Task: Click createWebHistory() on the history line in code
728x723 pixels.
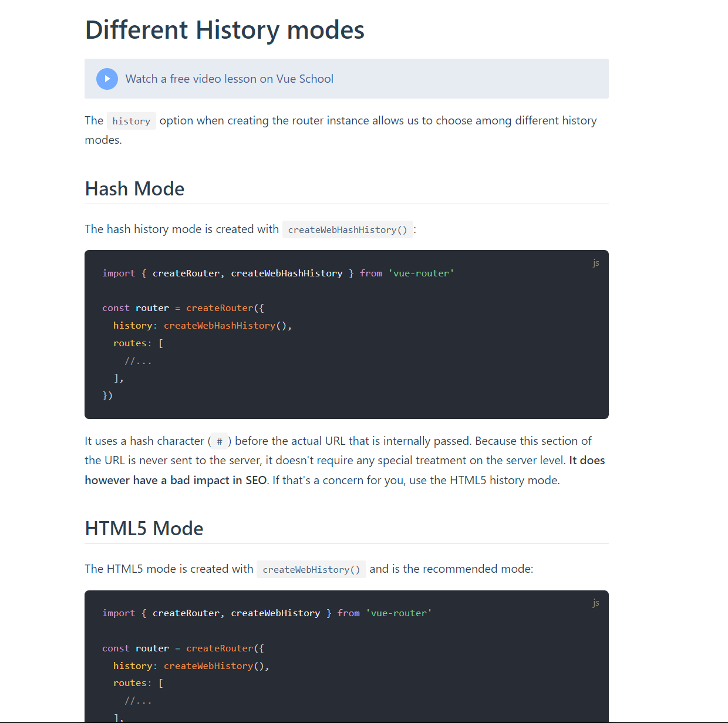Action: click(x=214, y=666)
